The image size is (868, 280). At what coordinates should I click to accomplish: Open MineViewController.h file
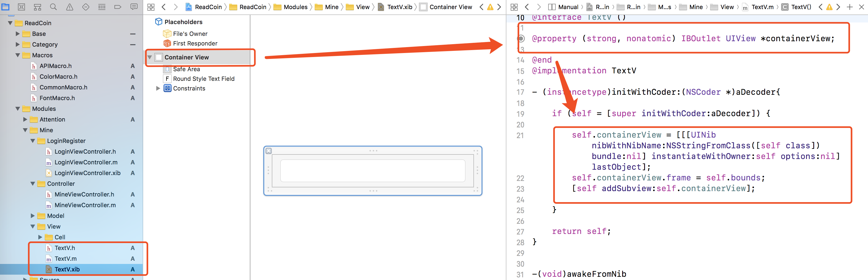[x=84, y=195]
